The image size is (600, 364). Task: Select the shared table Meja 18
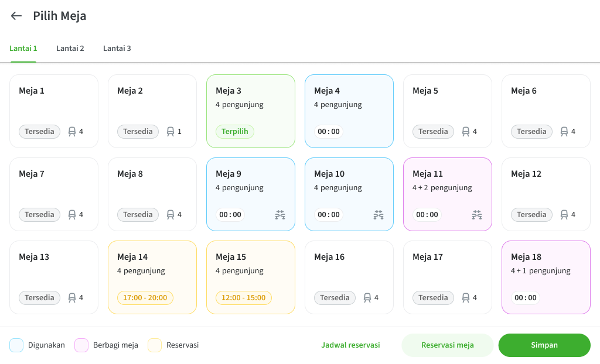[546, 277]
